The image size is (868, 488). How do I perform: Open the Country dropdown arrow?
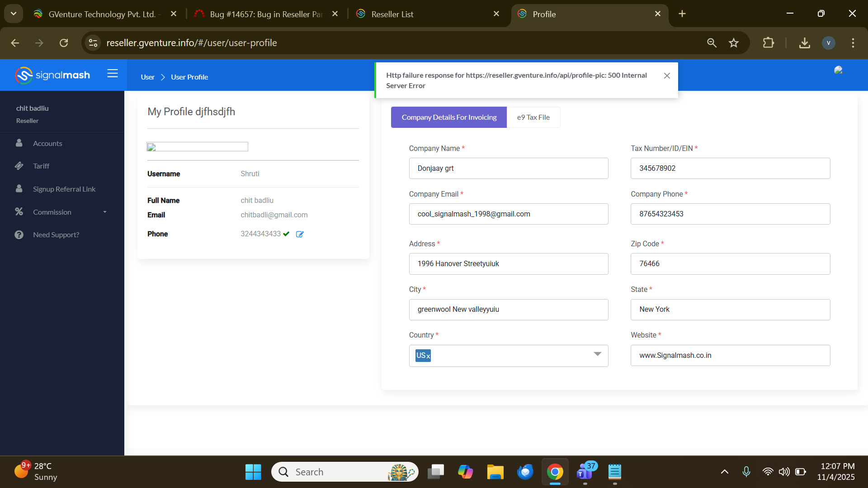pyautogui.click(x=597, y=354)
